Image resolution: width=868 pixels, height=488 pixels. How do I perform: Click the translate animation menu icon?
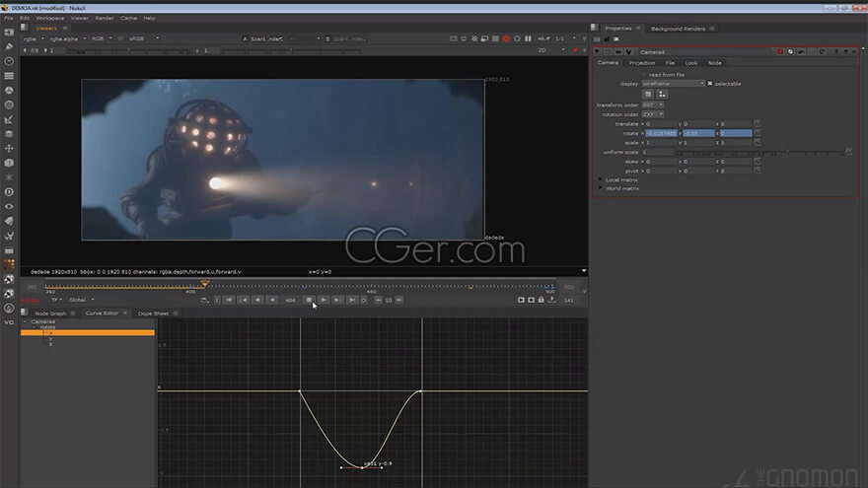point(758,124)
